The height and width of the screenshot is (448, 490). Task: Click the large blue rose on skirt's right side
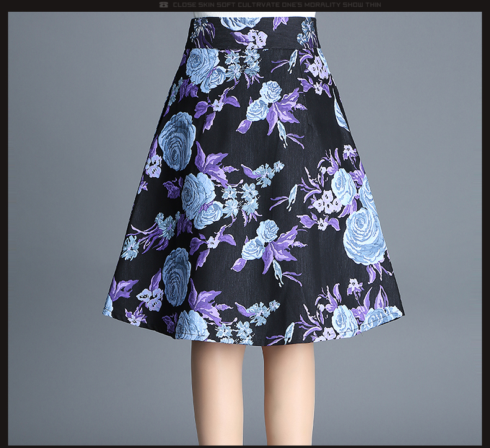(x=364, y=237)
